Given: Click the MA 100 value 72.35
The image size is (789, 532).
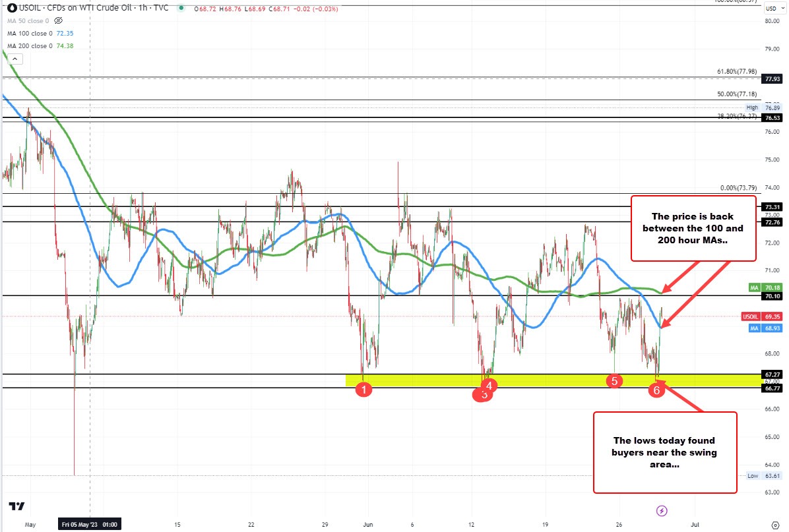Looking at the screenshot, I should [x=65, y=33].
